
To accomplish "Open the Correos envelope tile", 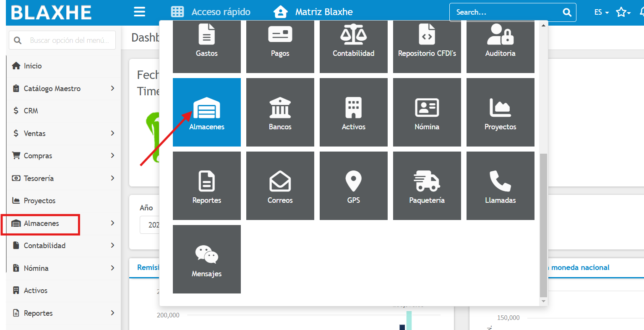I will click(x=280, y=186).
